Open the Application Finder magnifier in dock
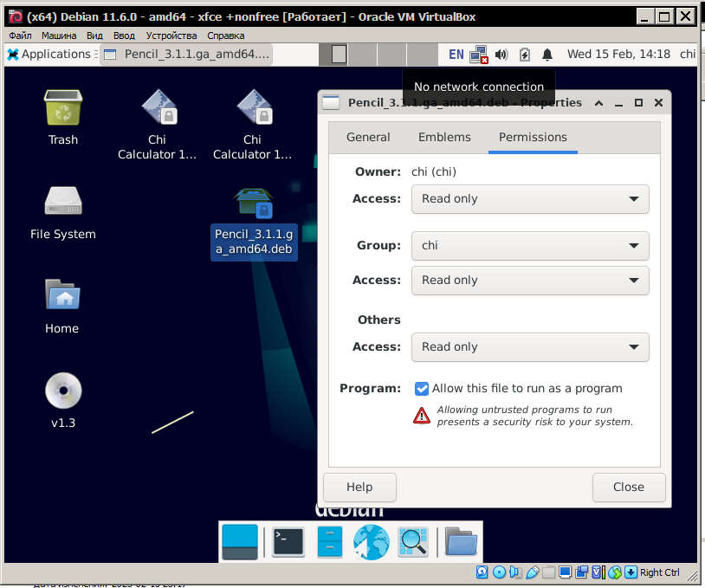Viewport: 705px width, 588px height. [x=413, y=542]
